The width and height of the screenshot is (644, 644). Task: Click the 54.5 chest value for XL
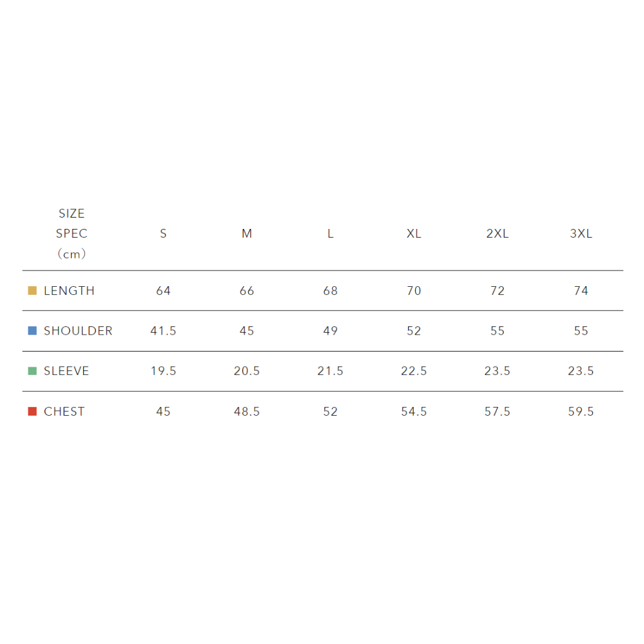[414, 411]
